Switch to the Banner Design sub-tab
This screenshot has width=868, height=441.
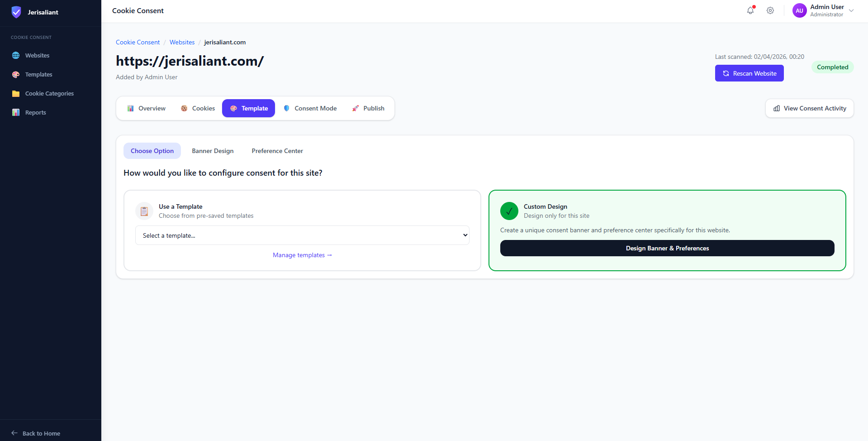[213, 151]
